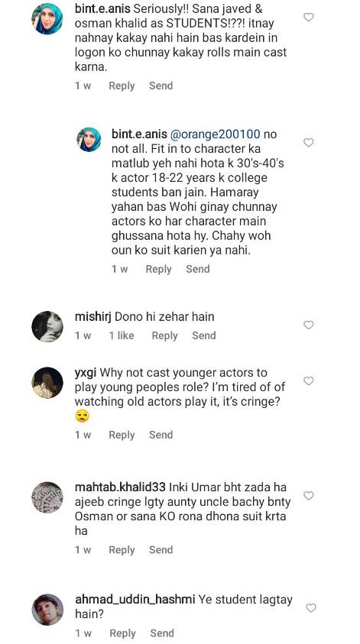The image size is (360, 644).
Task: Open ahmad_uddin_hashmi's profile avatar
Action: click(47, 610)
